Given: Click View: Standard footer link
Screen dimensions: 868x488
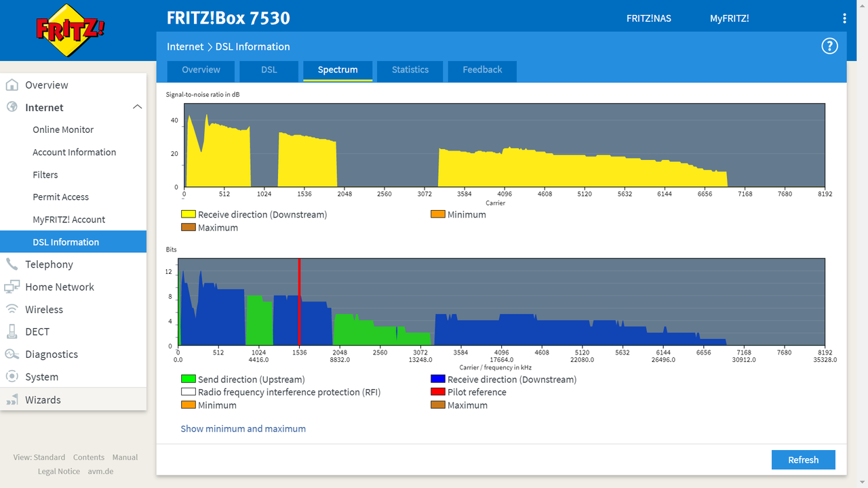Looking at the screenshot, I should [x=39, y=457].
